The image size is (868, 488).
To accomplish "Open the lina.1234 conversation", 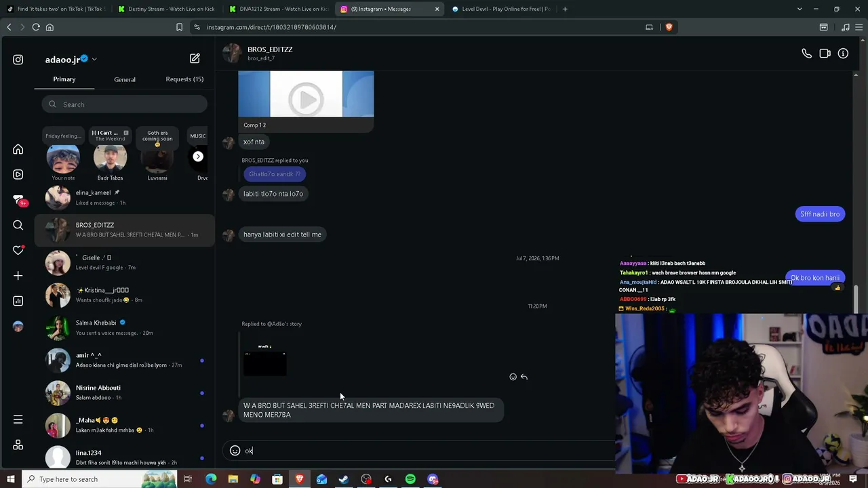I will pyautogui.click(x=125, y=457).
